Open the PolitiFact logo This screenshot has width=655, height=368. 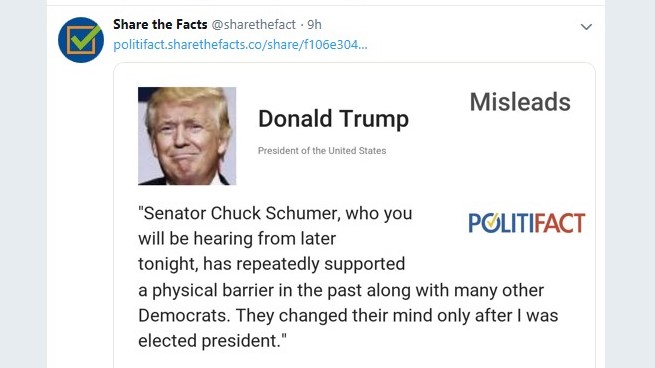click(527, 223)
